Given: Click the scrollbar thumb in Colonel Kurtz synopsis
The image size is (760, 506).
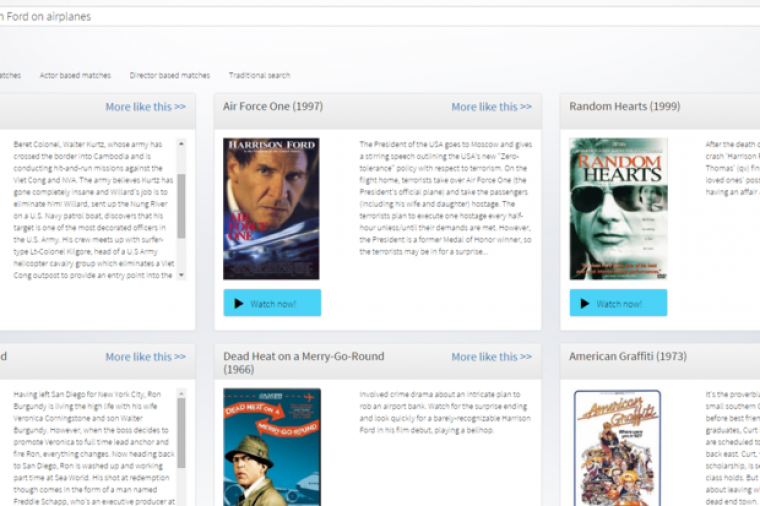Looking at the screenshot, I should (181, 206).
